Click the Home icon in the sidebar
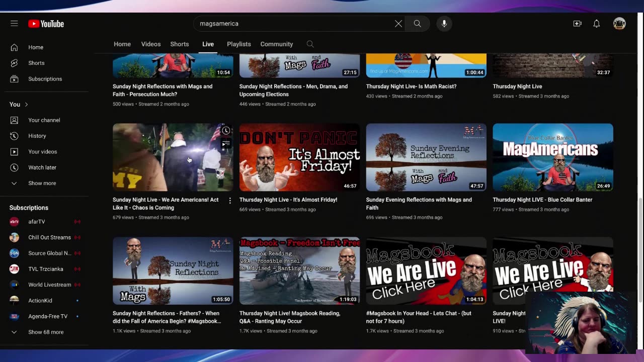 click(x=14, y=47)
